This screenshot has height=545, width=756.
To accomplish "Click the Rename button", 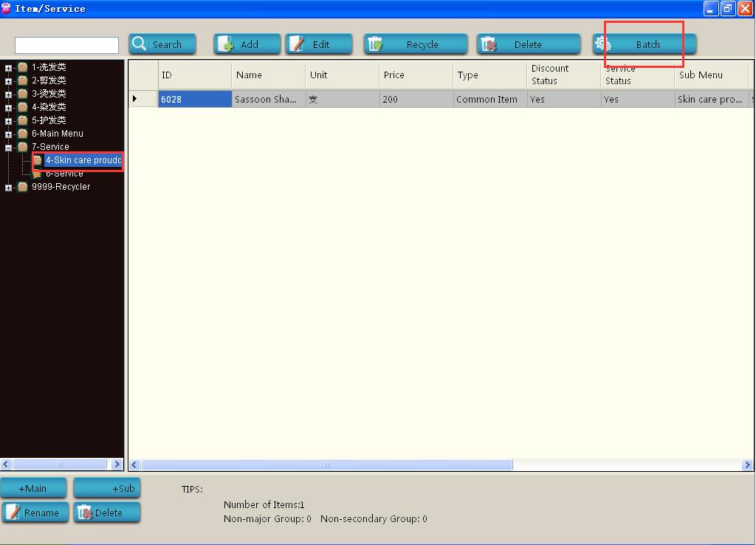I will pyautogui.click(x=35, y=513).
